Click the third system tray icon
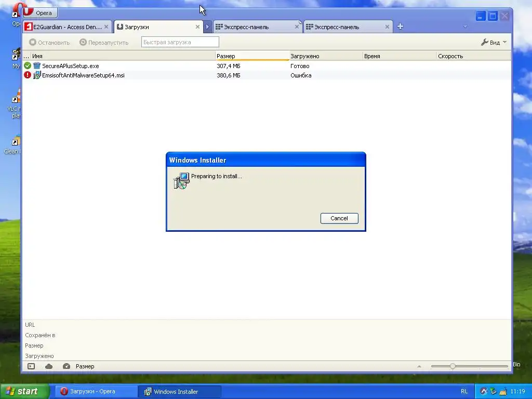Image resolution: width=532 pixels, height=399 pixels. [x=503, y=391]
